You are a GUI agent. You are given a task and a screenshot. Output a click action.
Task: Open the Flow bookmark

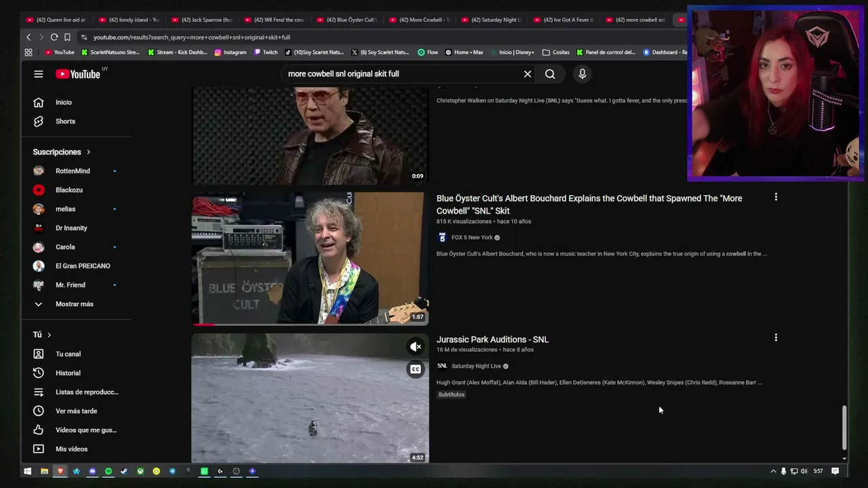[x=428, y=52]
